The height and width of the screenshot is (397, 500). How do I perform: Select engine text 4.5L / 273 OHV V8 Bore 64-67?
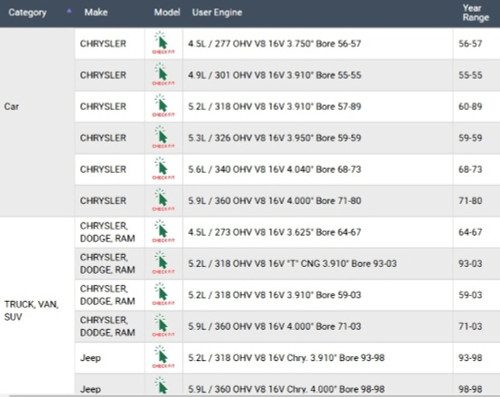coord(274,232)
